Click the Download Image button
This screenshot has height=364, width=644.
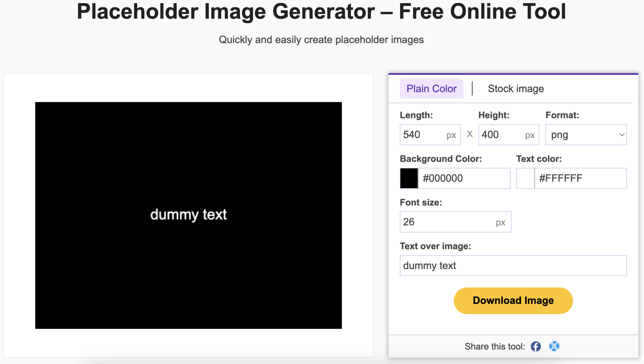click(x=513, y=300)
